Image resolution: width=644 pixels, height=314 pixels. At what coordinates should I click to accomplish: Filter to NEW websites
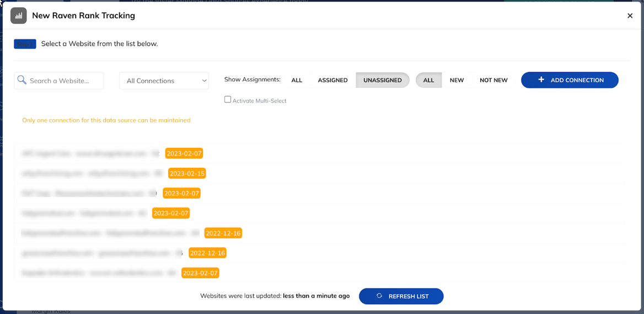(457, 80)
